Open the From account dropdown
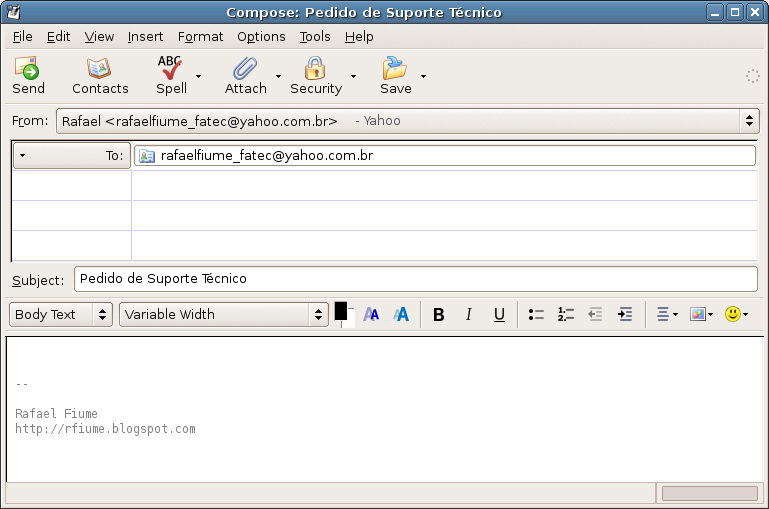This screenshot has height=509, width=769. point(408,121)
